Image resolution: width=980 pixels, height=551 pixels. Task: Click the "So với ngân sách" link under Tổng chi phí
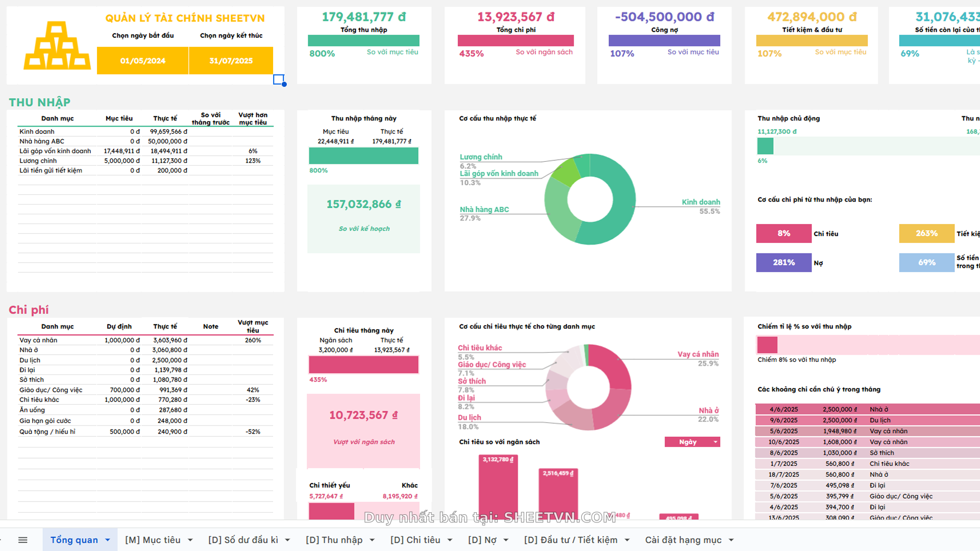[x=543, y=52]
